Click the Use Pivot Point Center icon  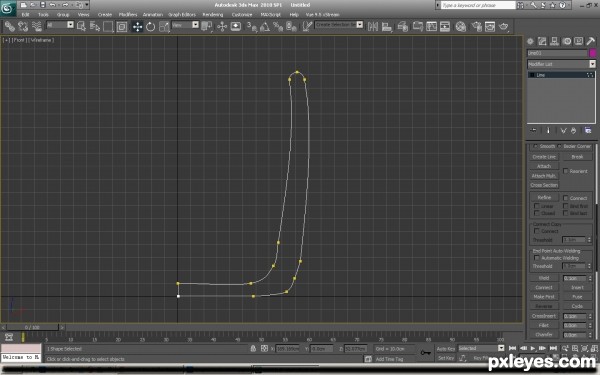coord(207,26)
